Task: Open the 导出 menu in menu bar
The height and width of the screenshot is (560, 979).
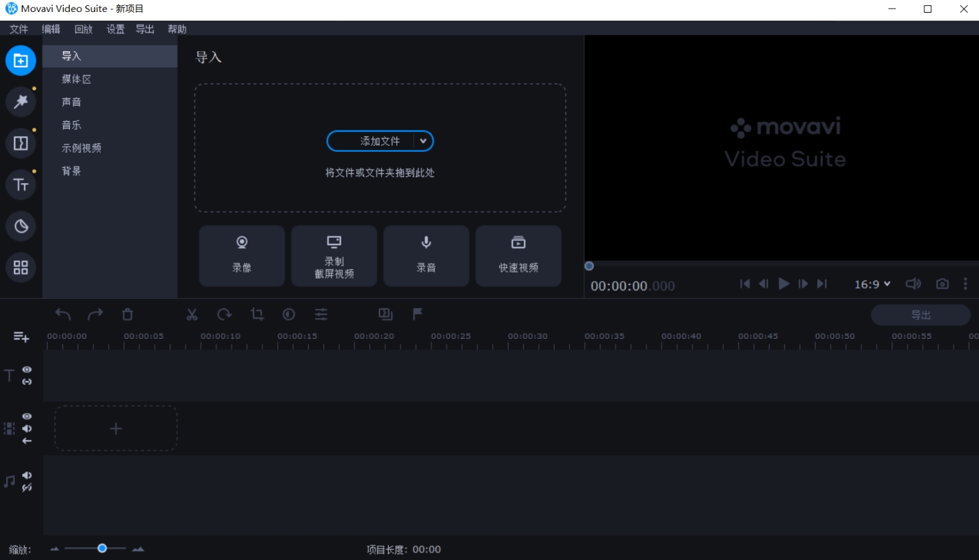Action: [x=145, y=29]
